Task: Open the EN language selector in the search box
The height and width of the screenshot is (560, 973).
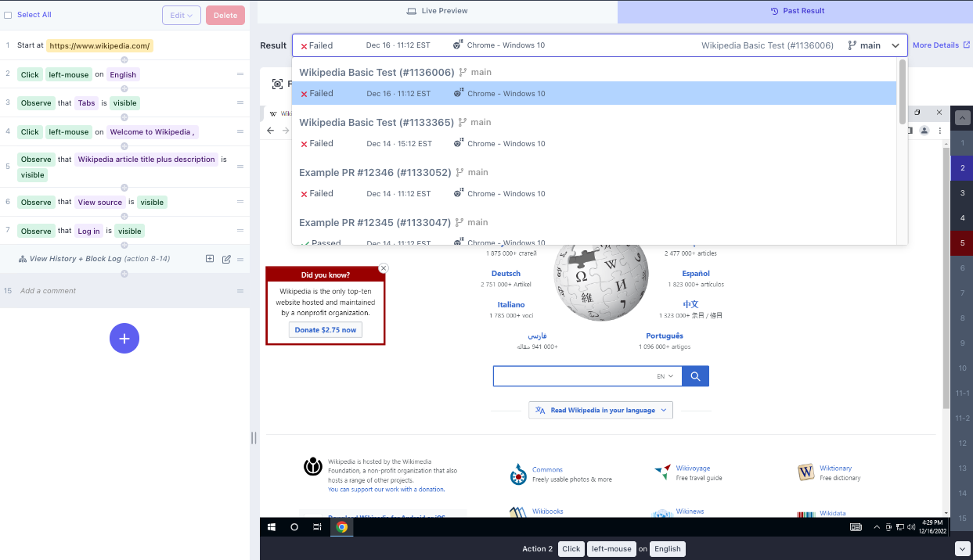Action: 665,376
